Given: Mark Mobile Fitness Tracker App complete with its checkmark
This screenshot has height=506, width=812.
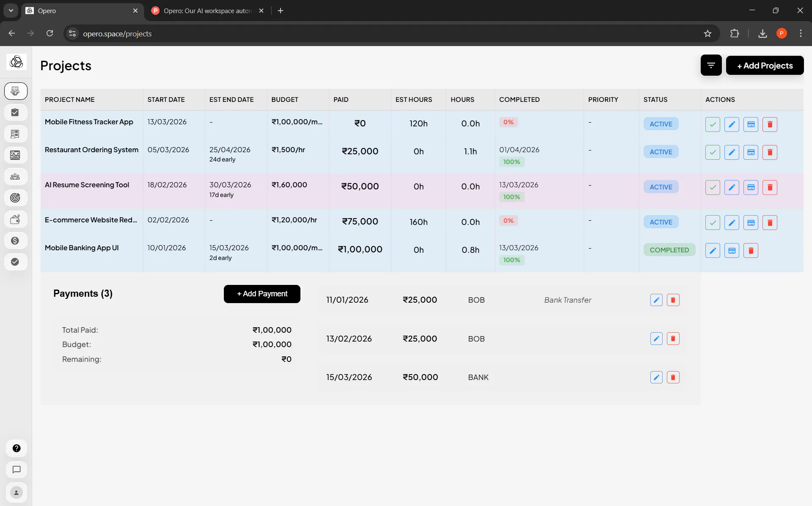Looking at the screenshot, I should [x=713, y=124].
